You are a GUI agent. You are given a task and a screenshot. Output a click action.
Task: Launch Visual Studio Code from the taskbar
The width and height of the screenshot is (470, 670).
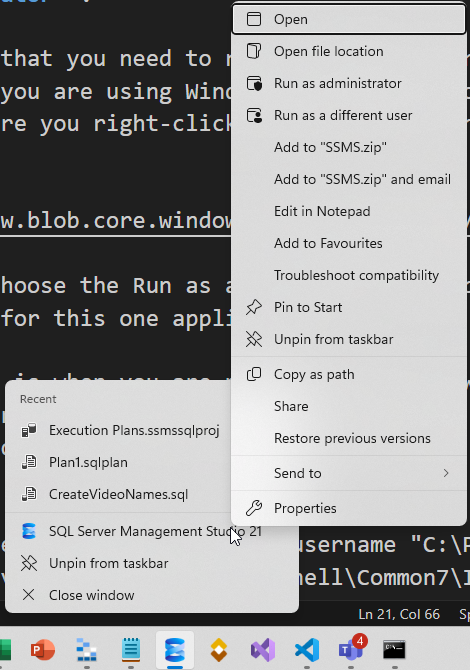click(307, 650)
